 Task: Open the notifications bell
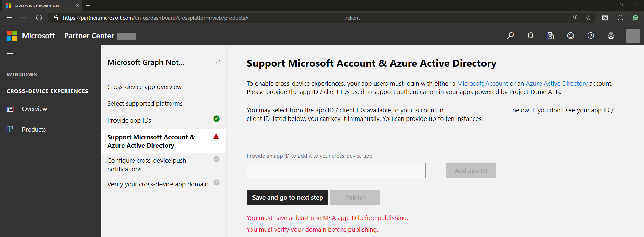pos(531,36)
